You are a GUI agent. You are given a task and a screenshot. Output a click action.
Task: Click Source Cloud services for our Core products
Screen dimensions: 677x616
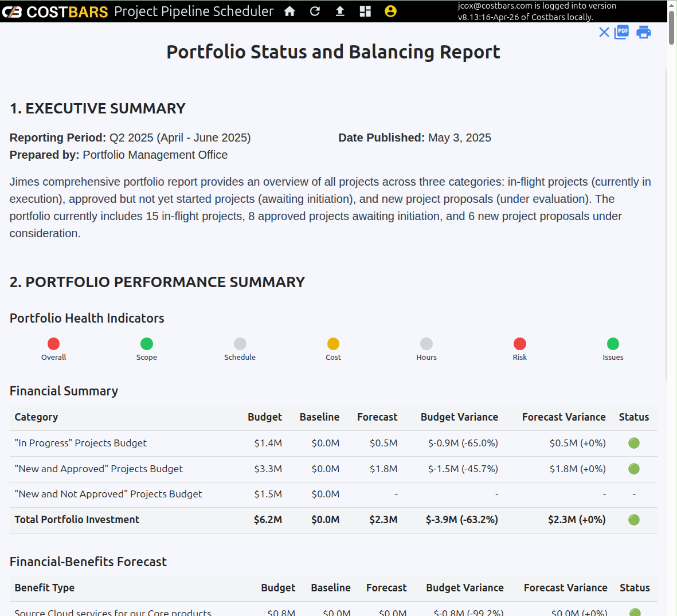pyautogui.click(x=113, y=613)
